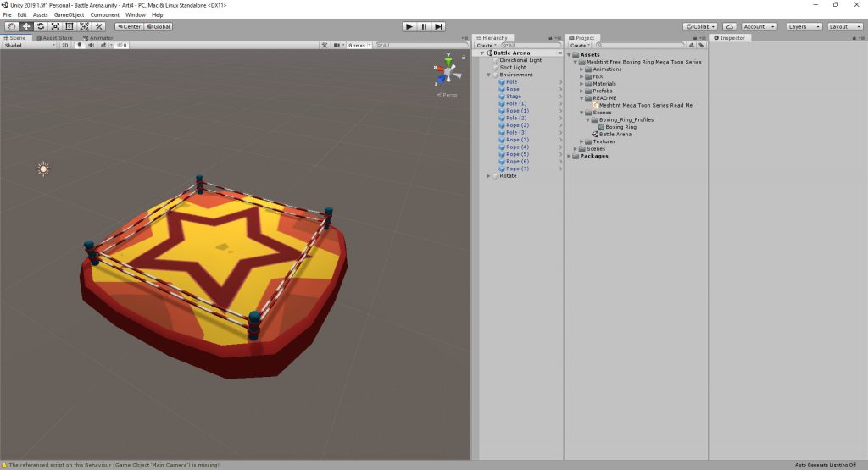Toggle scene lighting

[x=79, y=46]
